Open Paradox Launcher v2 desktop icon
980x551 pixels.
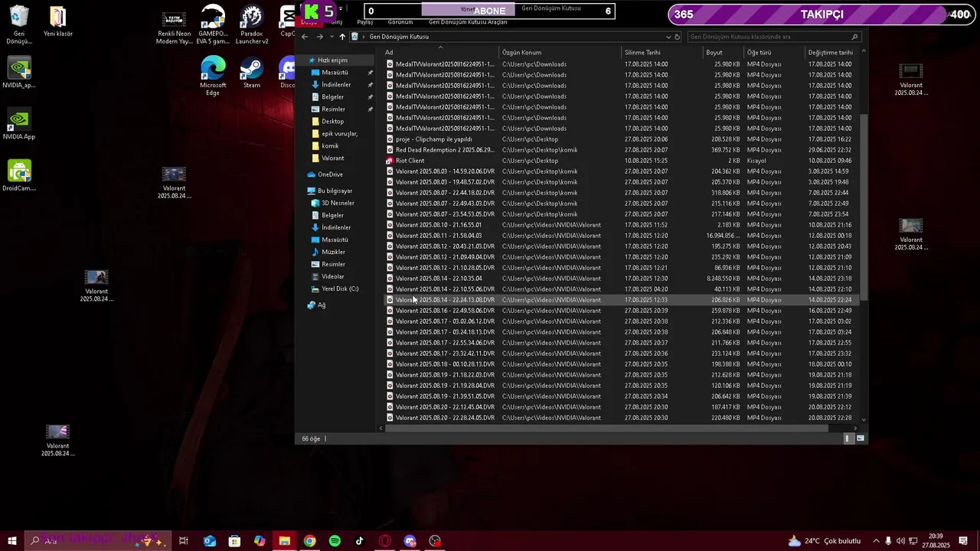[251, 24]
